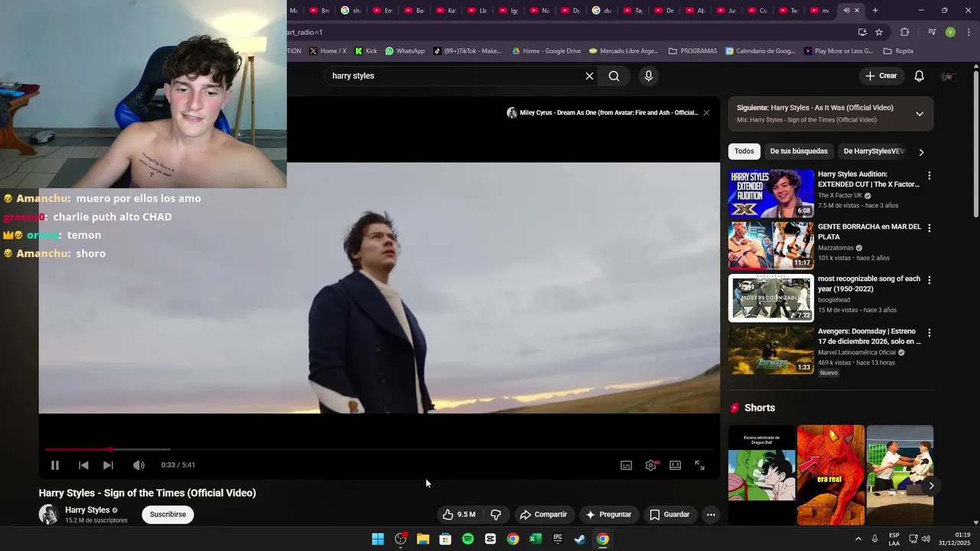Open Compartir share dialog
Viewport: 980px width, 551px height.
click(543, 514)
